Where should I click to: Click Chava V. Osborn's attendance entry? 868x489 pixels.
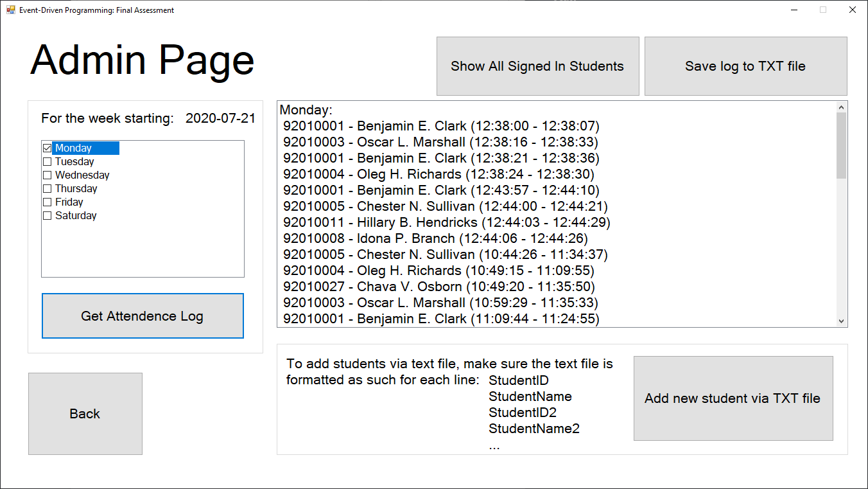(440, 286)
